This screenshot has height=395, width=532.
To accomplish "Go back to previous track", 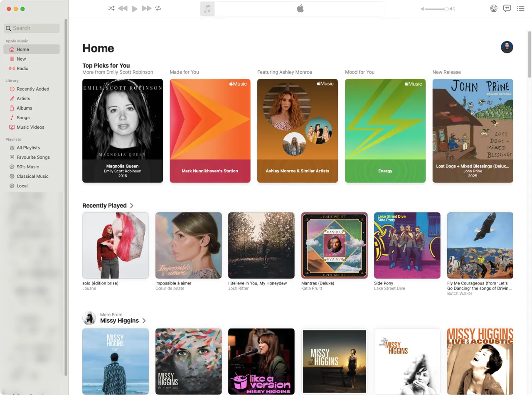I will tap(123, 8).
